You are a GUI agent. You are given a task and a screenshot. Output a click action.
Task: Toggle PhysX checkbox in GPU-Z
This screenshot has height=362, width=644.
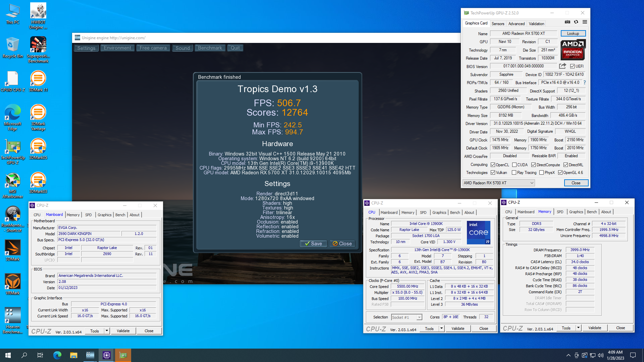coord(541,173)
